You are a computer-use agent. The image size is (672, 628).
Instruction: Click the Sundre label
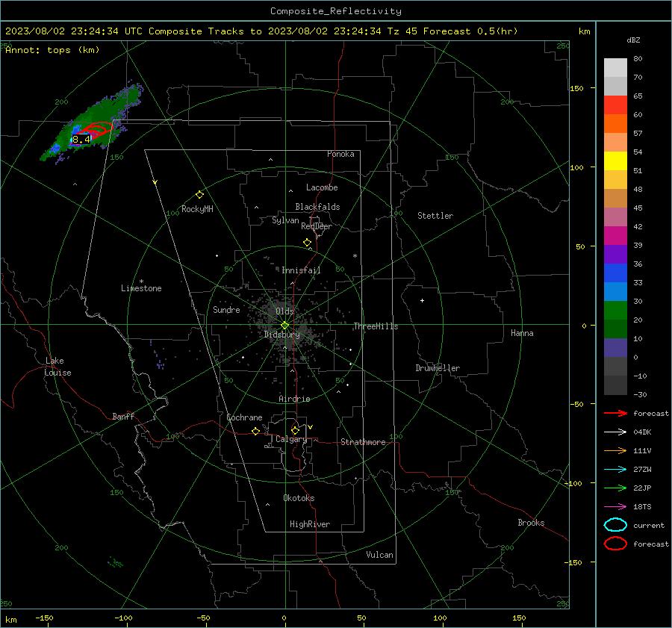226,309
